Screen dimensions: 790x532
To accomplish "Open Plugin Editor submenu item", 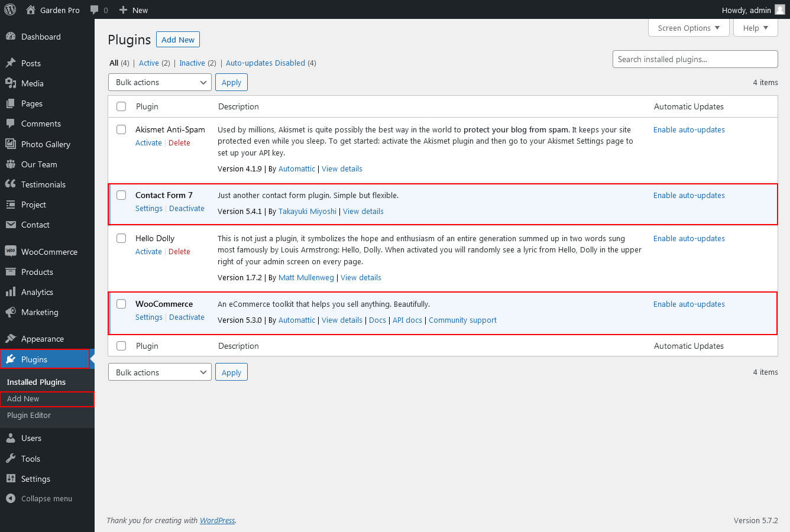I will (x=29, y=415).
